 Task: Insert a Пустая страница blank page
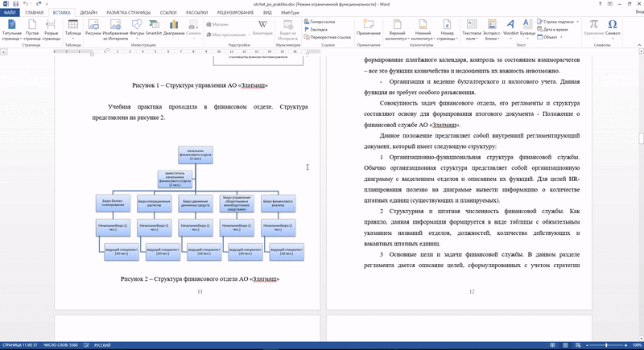coord(32,30)
